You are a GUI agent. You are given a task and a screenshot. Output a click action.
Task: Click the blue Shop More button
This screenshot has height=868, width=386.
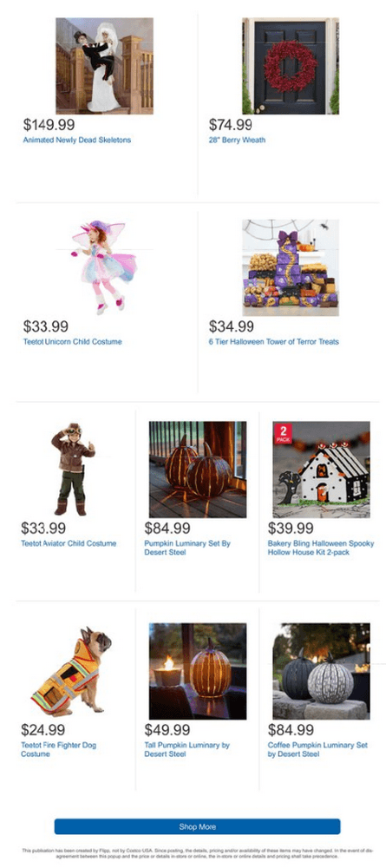pyautogui.click(x=198, y=826)
